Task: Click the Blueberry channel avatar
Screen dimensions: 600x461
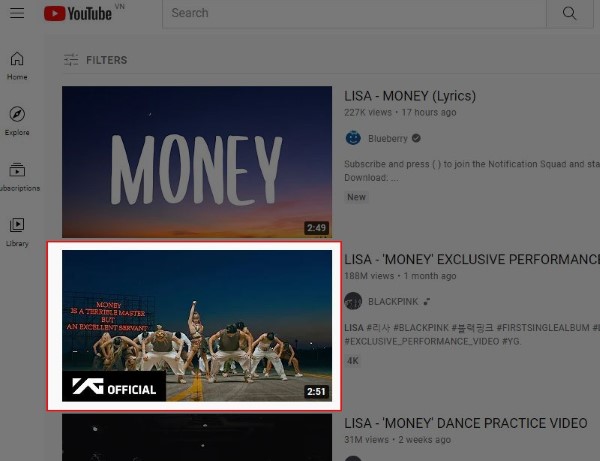Action: (353, 138)
